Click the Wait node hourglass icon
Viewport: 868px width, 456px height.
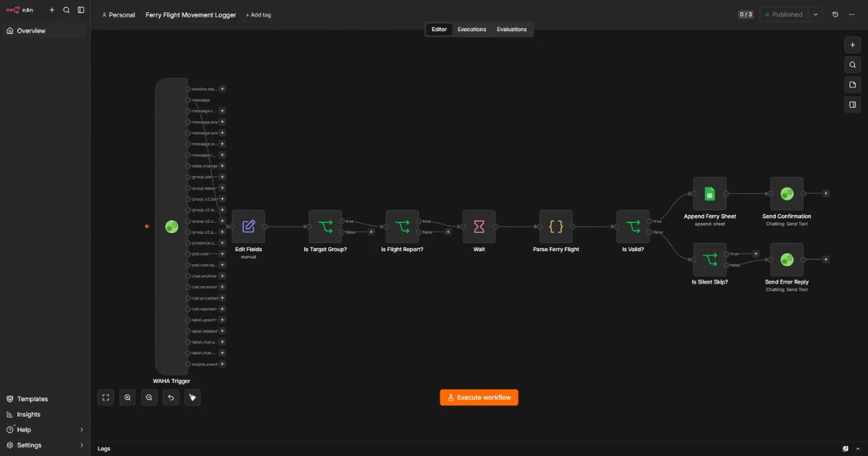(x=479, y=227)
